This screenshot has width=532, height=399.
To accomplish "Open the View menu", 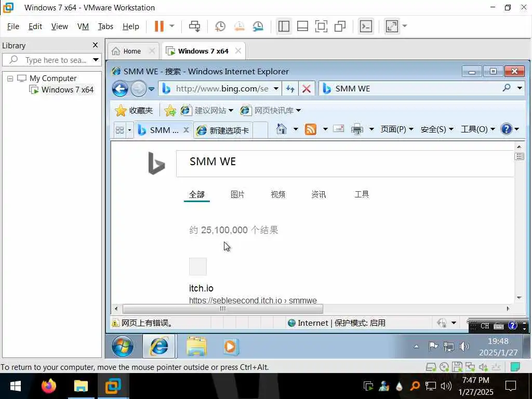I will coord(59,26).
